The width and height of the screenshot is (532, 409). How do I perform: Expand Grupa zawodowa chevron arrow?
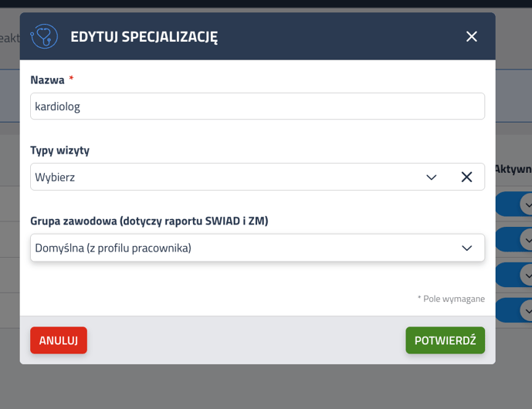pyautogui.click(x=467, y=248)
